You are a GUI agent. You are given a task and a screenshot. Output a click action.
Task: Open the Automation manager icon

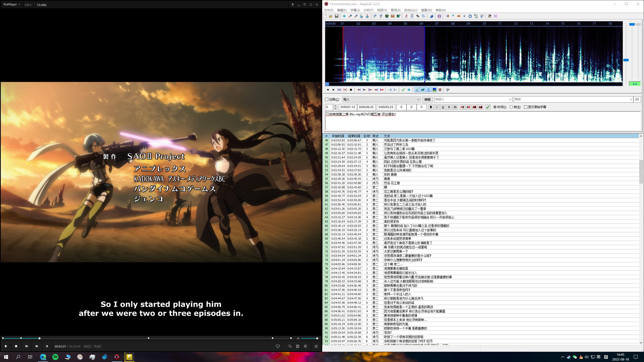point(431,16)
